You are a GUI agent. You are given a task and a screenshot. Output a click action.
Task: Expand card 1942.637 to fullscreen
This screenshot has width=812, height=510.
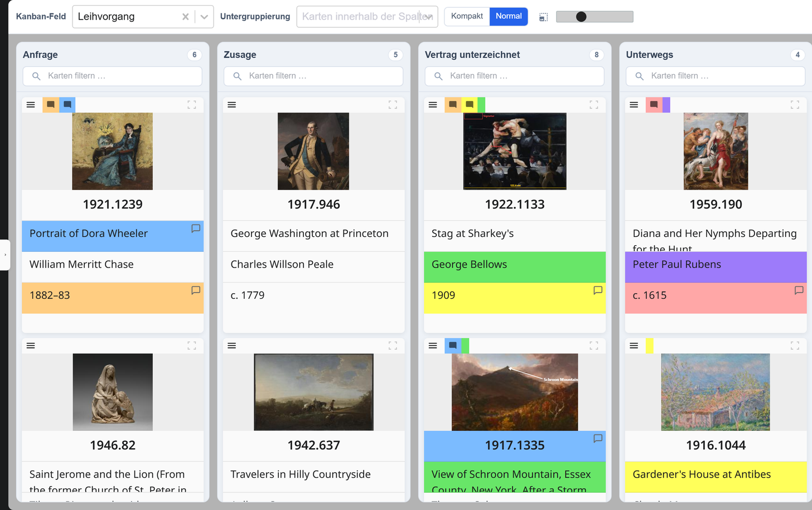393,346
